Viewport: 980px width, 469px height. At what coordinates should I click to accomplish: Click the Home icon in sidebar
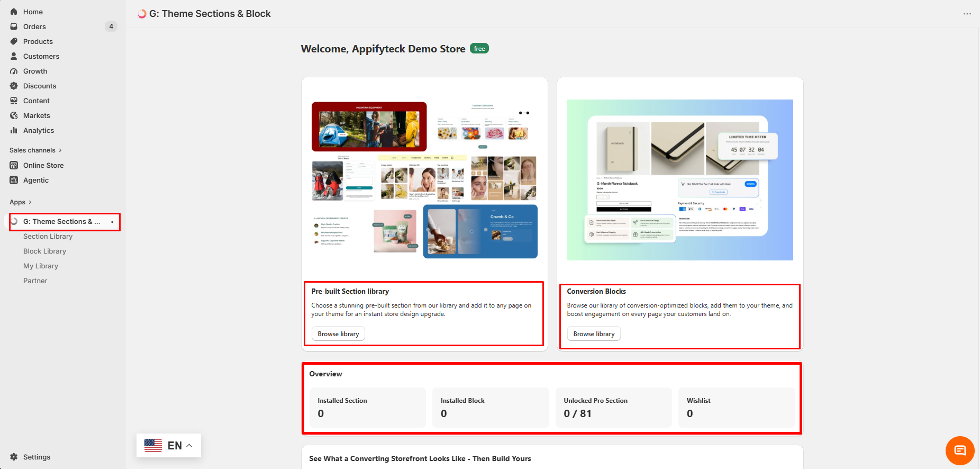click(14, 12)
